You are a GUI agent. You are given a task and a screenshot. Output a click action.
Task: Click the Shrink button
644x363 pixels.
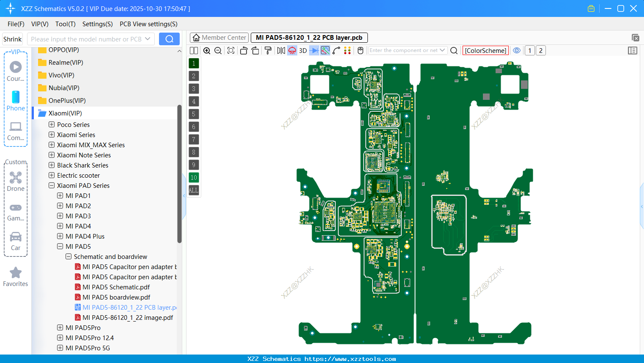(13, 39)
